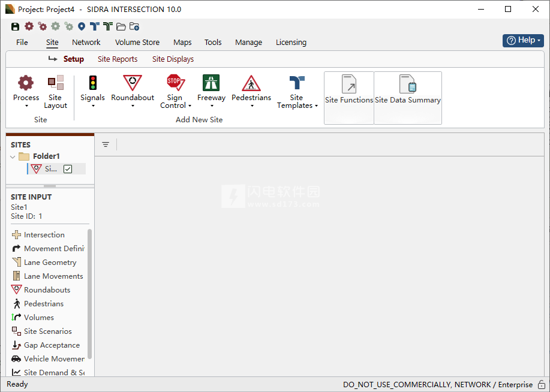The width and height of the screenshot is (550, 392).
Task: Collapse the Folder1 tree node
Action: (x=13, y=157)
